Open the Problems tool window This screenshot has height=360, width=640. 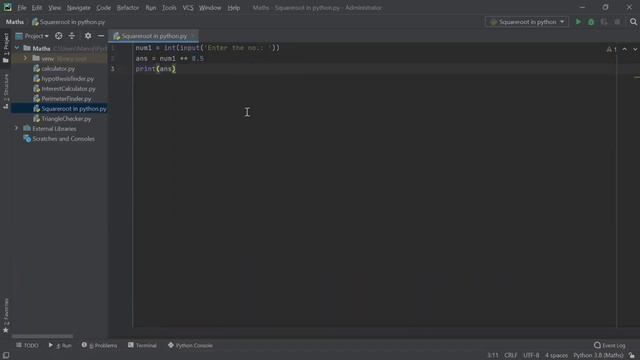pyautogui.click(x=99, y=345)
